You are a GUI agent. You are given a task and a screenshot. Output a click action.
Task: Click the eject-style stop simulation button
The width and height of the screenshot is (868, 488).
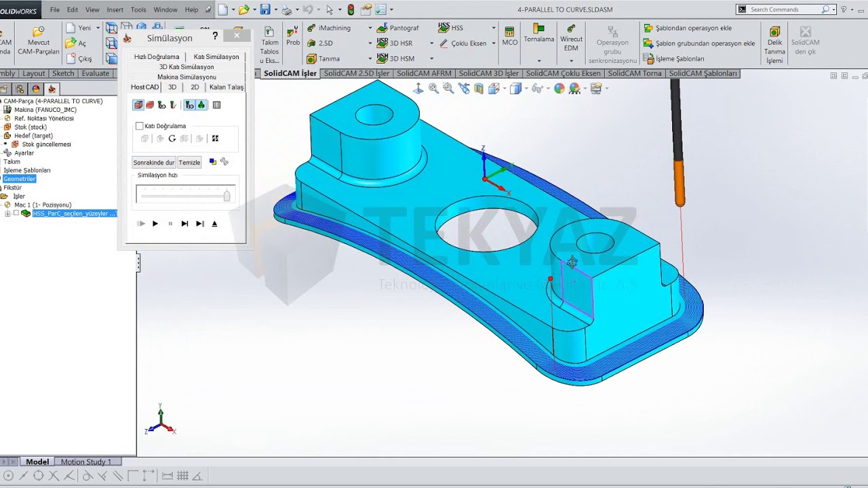[214, 224]
